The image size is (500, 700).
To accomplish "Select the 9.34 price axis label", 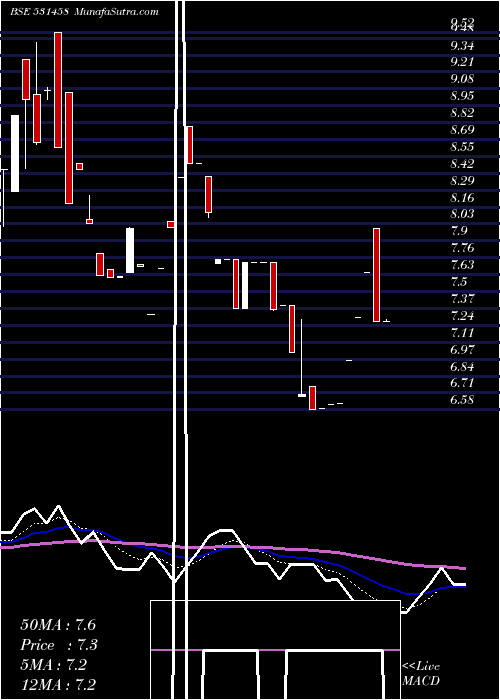I will (x=462, y=45).
